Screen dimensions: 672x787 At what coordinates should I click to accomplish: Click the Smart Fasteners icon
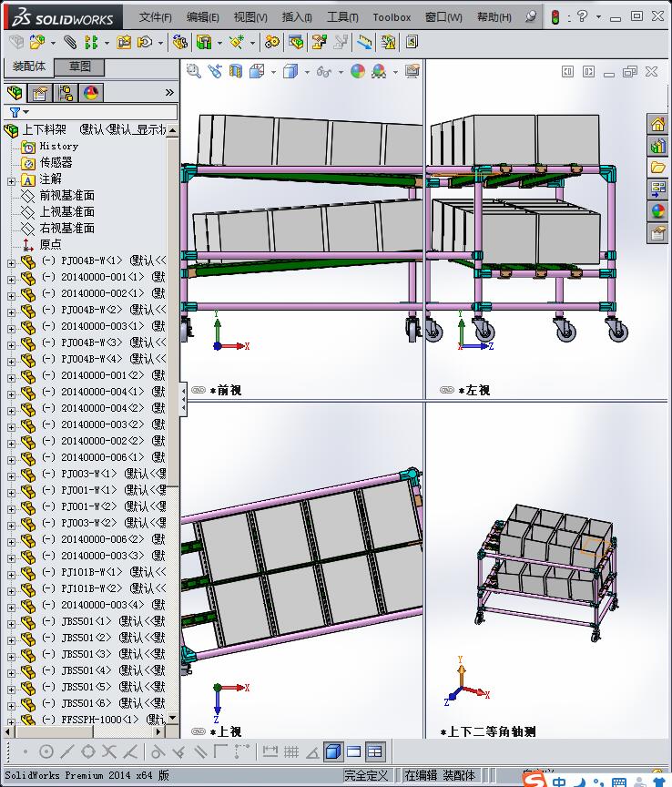coord(124,43)
